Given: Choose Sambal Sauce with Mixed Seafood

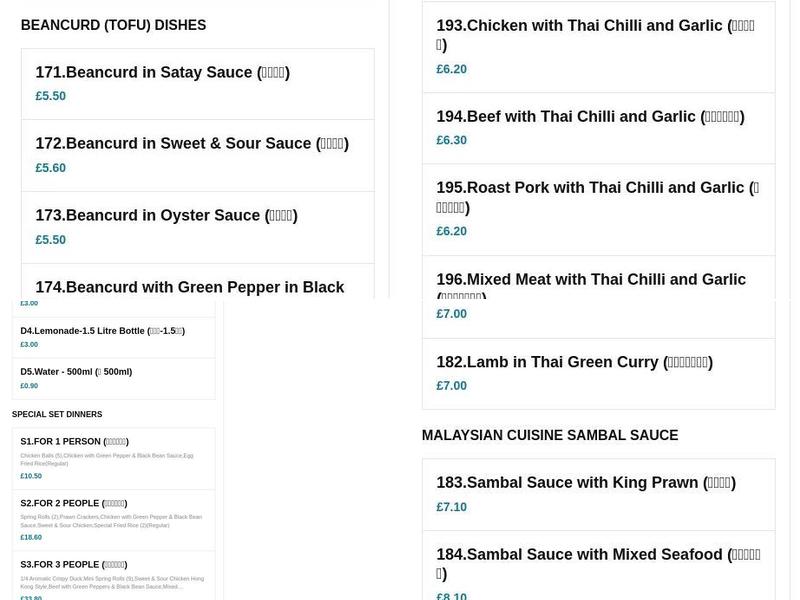Looking at the screenshot, I should (598, 565).
